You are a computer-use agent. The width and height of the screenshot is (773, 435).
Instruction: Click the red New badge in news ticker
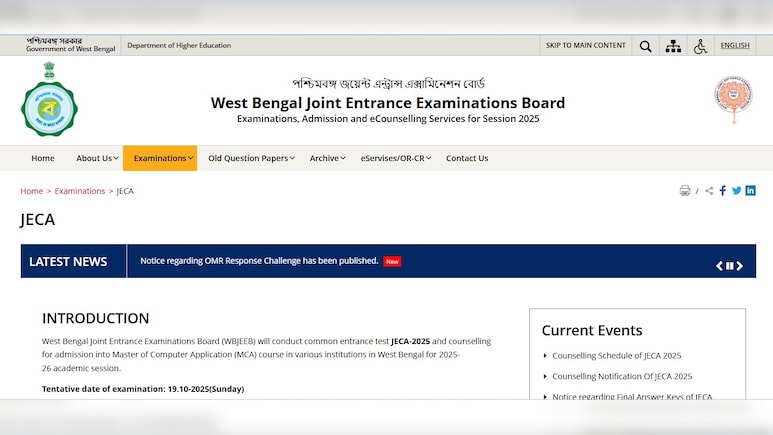392,261
